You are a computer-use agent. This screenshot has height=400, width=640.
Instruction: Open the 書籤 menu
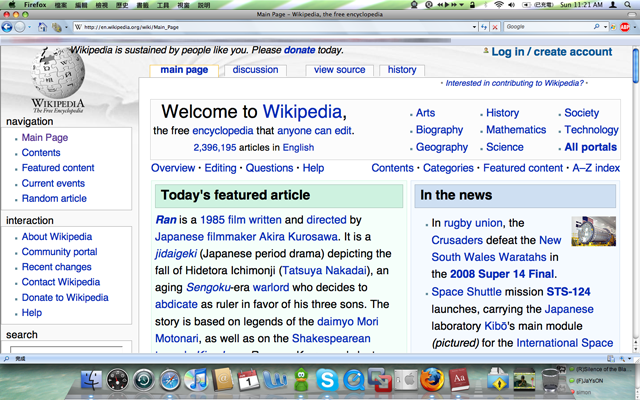pyautogui.click(x=142, y=5)
